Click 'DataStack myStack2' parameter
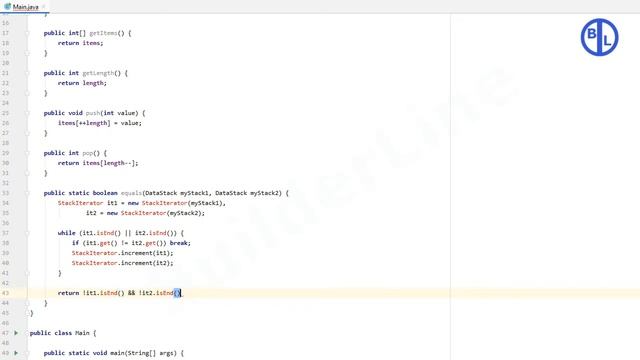The height and width of the screenshot is (360, 640). (x=248, y=193)
